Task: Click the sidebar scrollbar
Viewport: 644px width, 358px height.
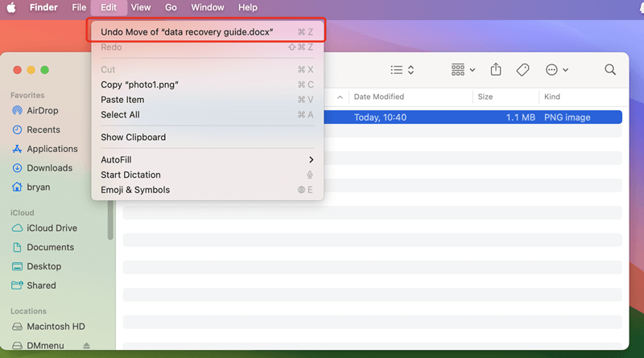Action: (110, 221)
